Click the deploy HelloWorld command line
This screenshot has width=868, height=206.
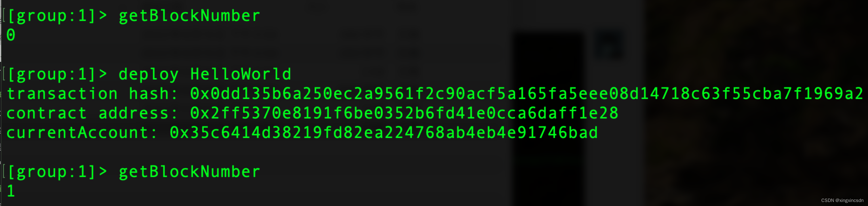pyautogui.click(x=149, y=74)
